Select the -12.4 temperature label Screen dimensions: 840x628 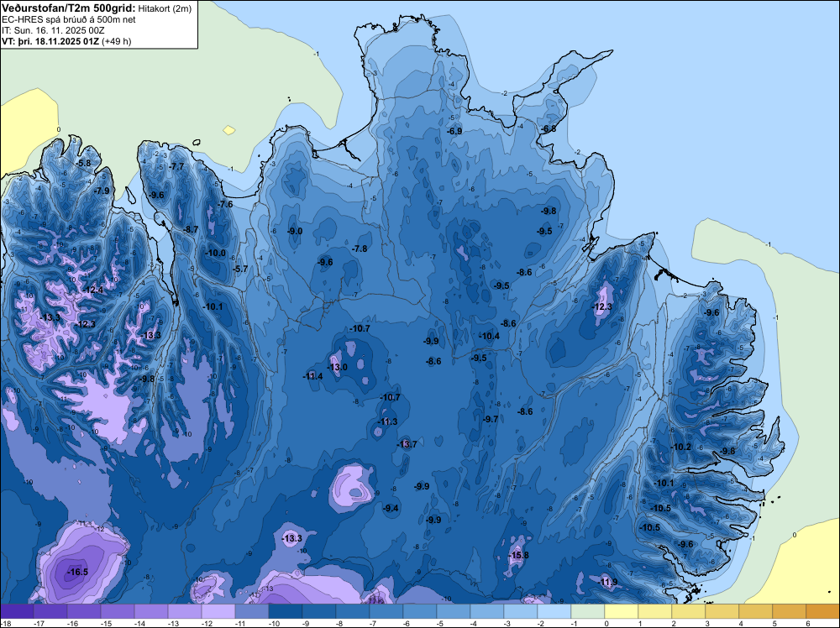tap(92, 290)
